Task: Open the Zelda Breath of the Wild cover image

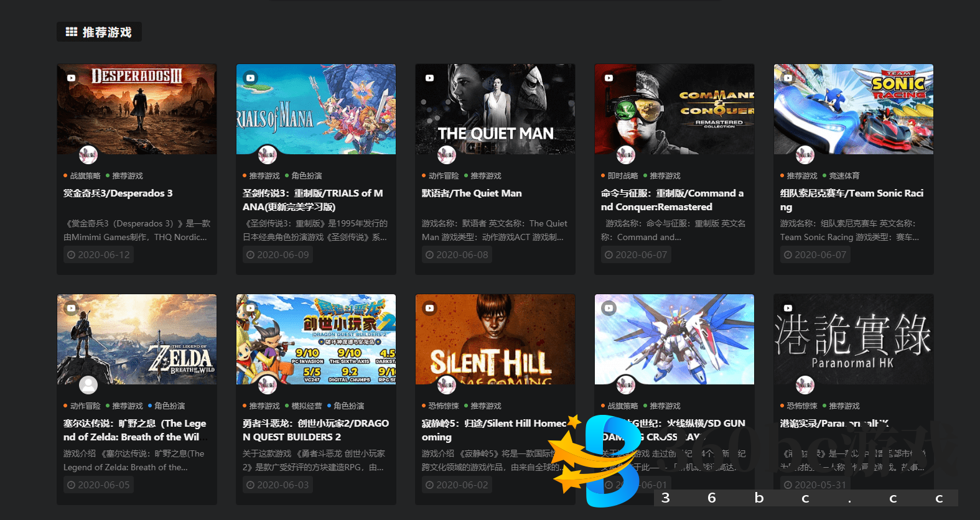Action: 137,339
